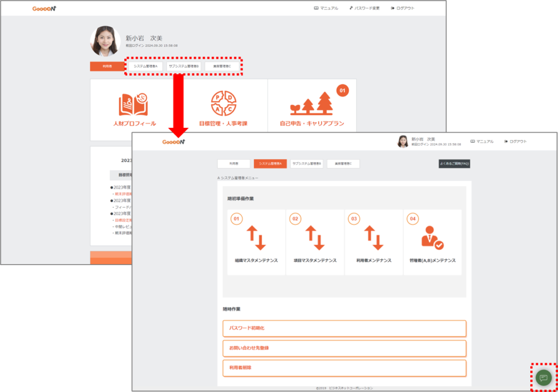Select サブシステム管理者B tab in dashed box
This screenshot has width=558, height=392.
click(x=184, y=66)
